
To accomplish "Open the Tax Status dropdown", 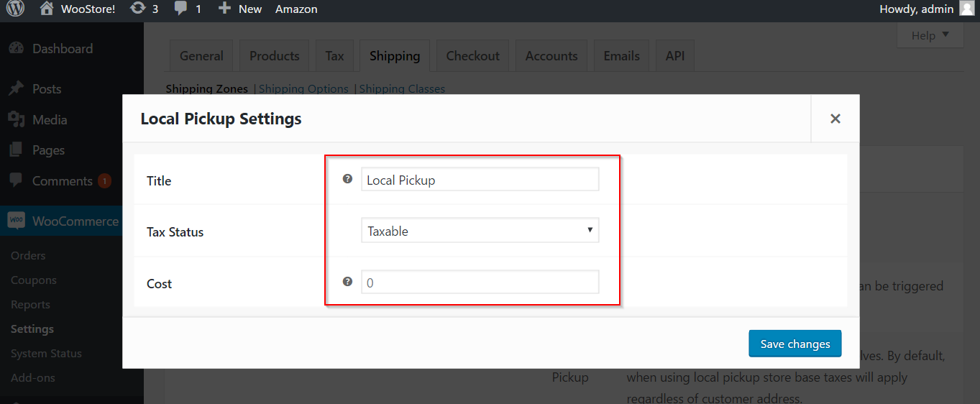I will (480, 231).
